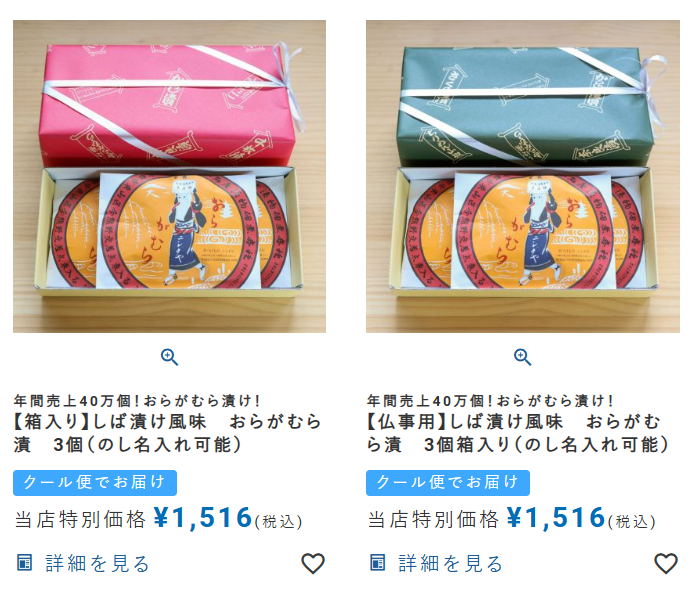Open the green-wrapped gift box product image
This screenshot has height=603, width=697.
523,176
